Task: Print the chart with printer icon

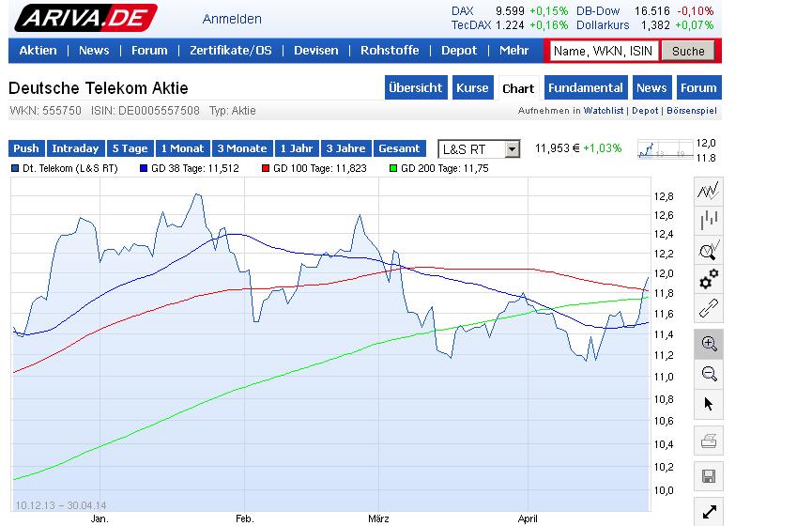Action: (x=709, y=441)
